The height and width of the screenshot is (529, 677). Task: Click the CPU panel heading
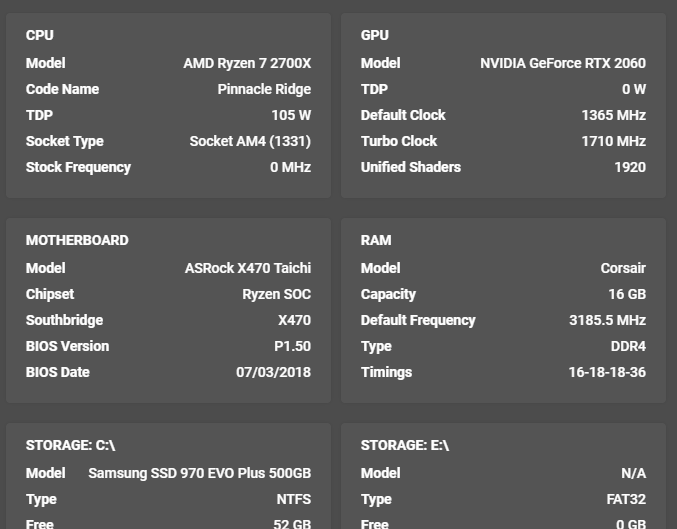40,35
